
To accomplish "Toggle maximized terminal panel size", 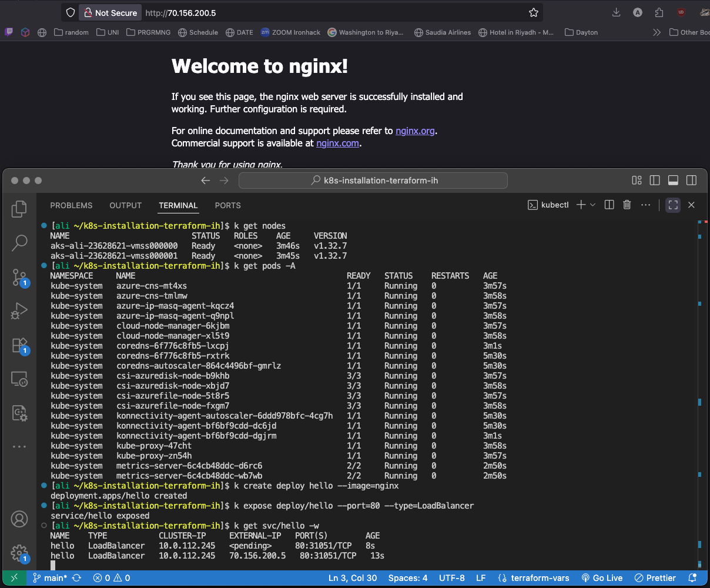I will click(x=673, y=205).
